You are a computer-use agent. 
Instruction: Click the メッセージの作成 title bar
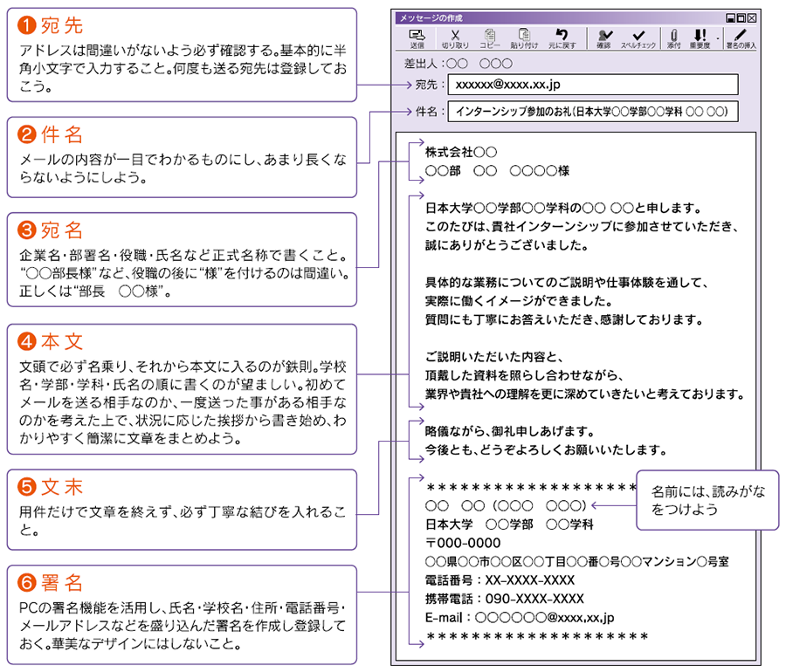click(x=559, y=18)
